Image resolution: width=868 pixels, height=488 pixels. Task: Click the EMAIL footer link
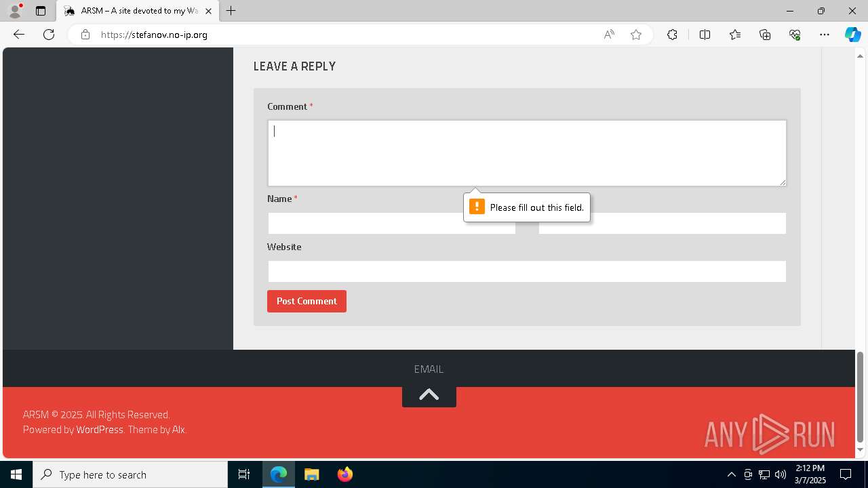[429, 369]
